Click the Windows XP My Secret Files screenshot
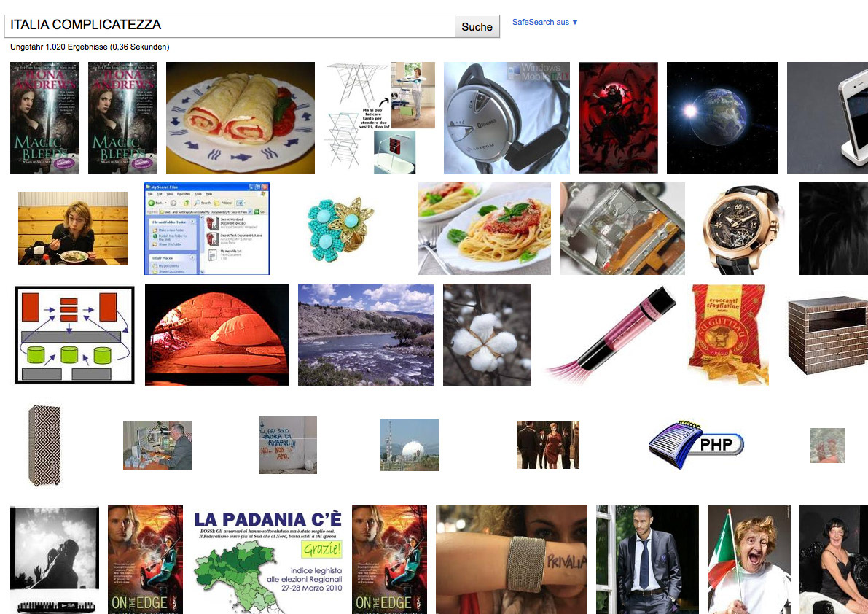 point(207,229)
